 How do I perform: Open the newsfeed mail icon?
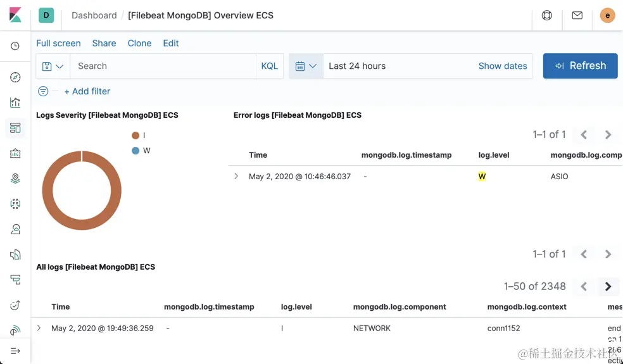(x=577, y=15)
